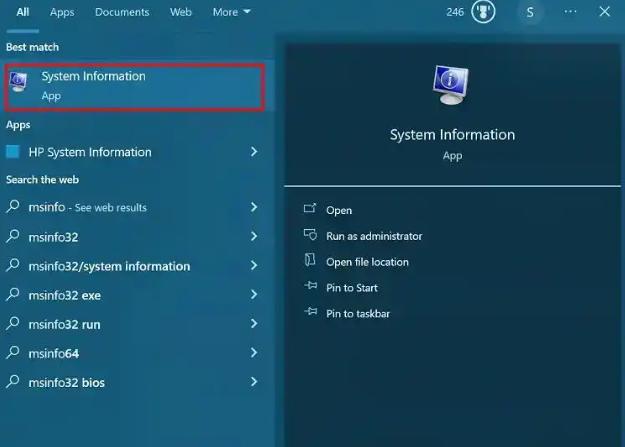Viewport: 625px width, 447px height.
Task: Choose msinfo32 run suggestion
Action: click(65, 325)
